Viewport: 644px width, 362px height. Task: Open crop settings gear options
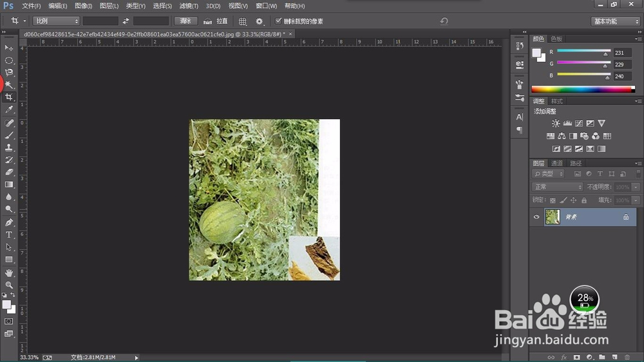[259, 21]
